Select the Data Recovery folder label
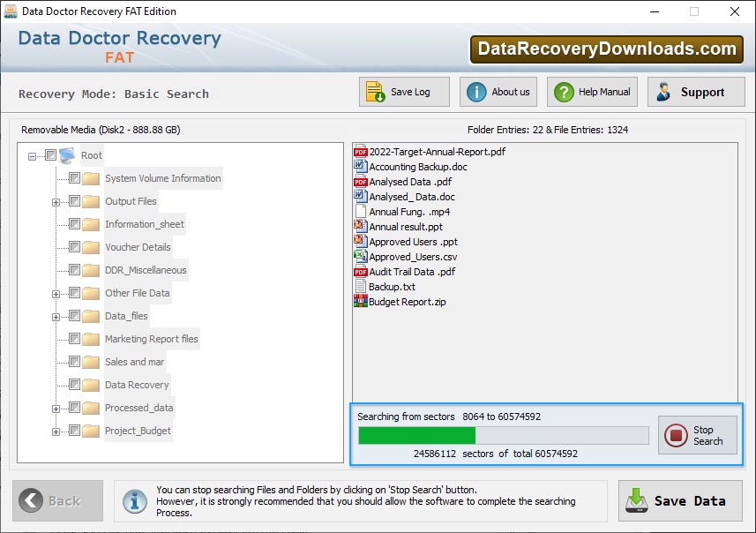 pos(137,385)
